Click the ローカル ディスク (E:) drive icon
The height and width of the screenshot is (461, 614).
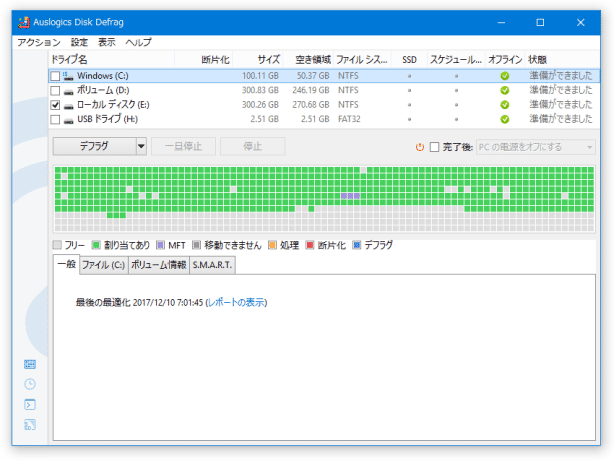pyautogui.click(x=69, y=105)
